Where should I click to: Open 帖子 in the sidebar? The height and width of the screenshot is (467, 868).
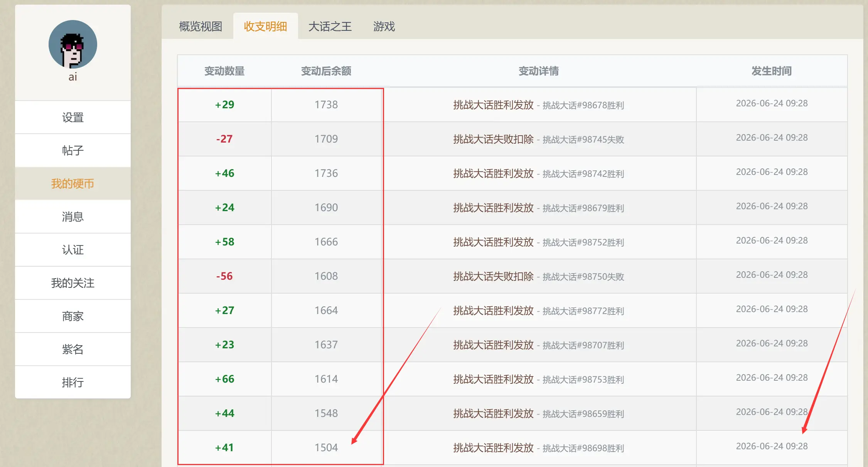click(x=73, y=150)
